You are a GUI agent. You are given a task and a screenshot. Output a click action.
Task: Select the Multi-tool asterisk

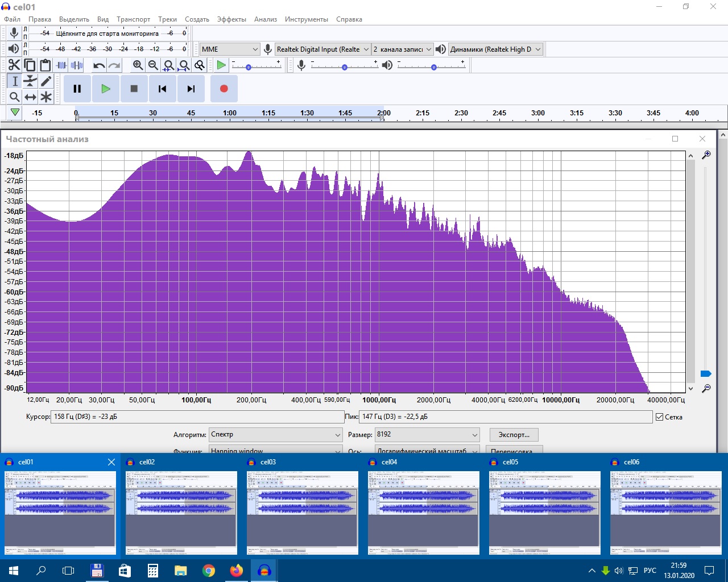46,97
